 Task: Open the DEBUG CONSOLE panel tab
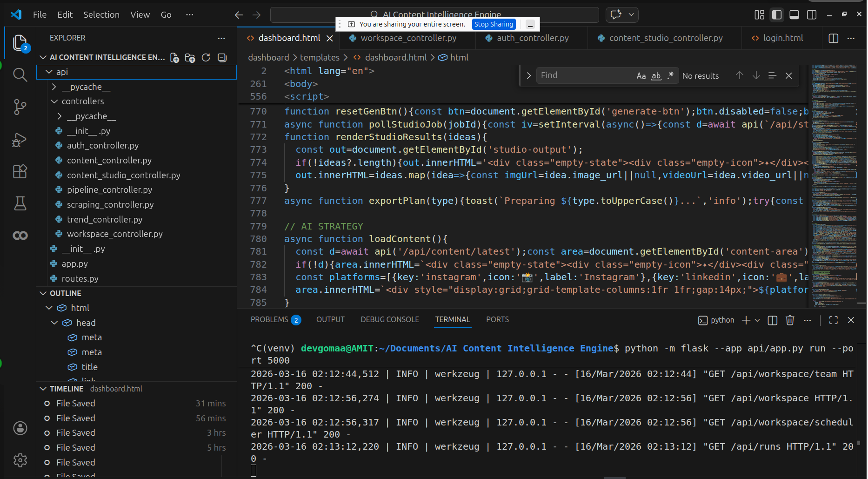click(x=389, y=320)
